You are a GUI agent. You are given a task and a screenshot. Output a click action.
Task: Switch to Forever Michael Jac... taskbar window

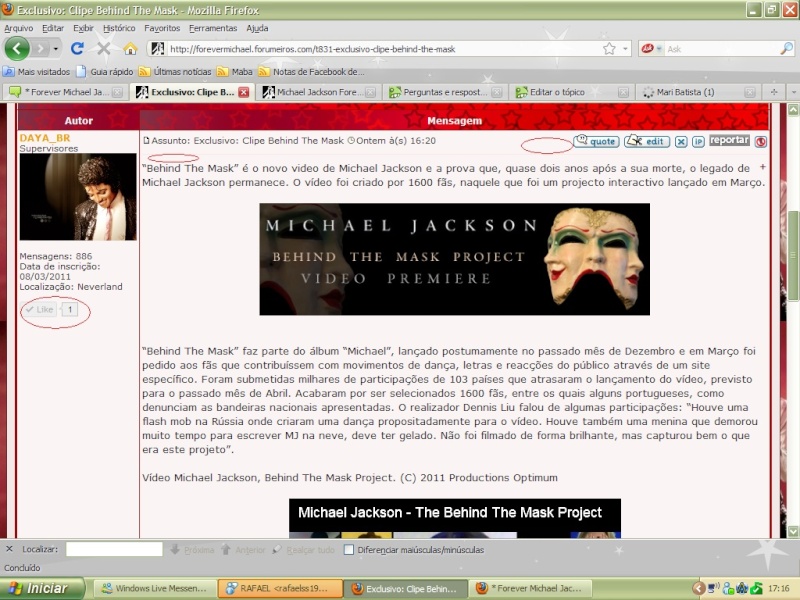531,588
